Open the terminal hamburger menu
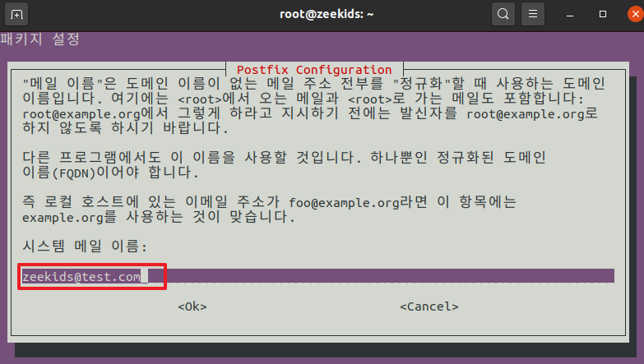This screenshot has width=644, height=364. tap(533, 14)
